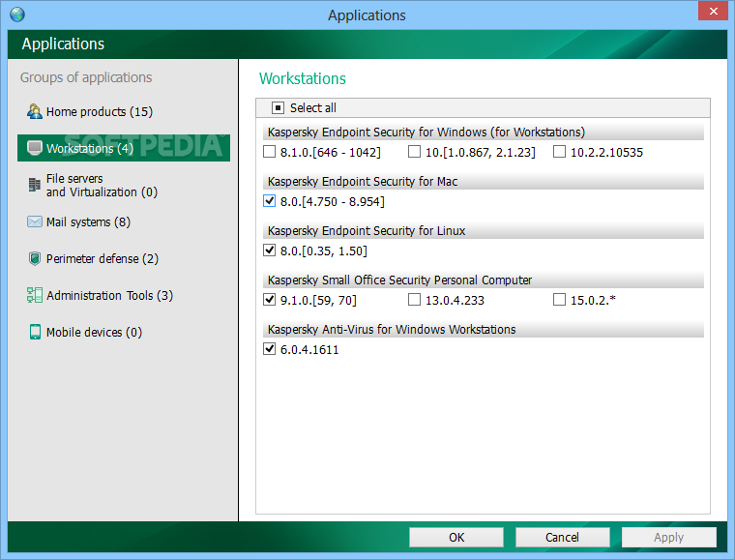735x560 pixels.
Task: Check version 10.2.2.10535
Action: (559, 152)
